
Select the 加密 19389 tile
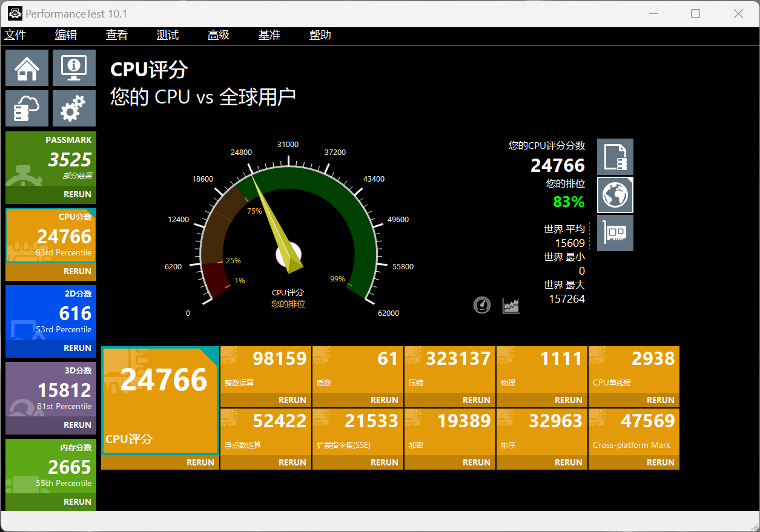tap(450, 432)
